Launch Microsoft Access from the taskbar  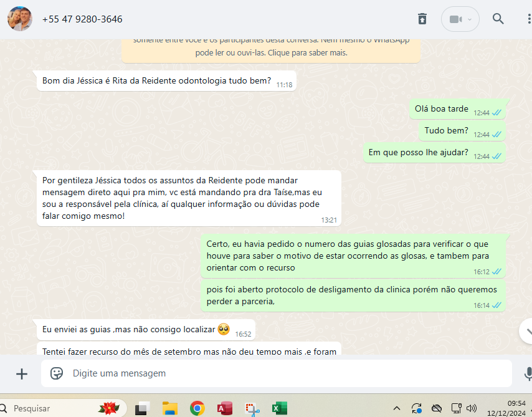[225, 408]
